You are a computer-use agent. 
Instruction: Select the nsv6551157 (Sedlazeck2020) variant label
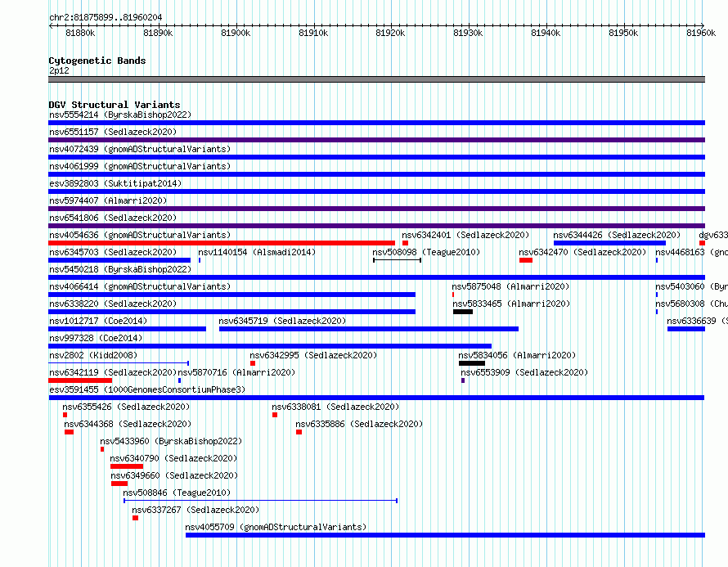pos(113,132)
